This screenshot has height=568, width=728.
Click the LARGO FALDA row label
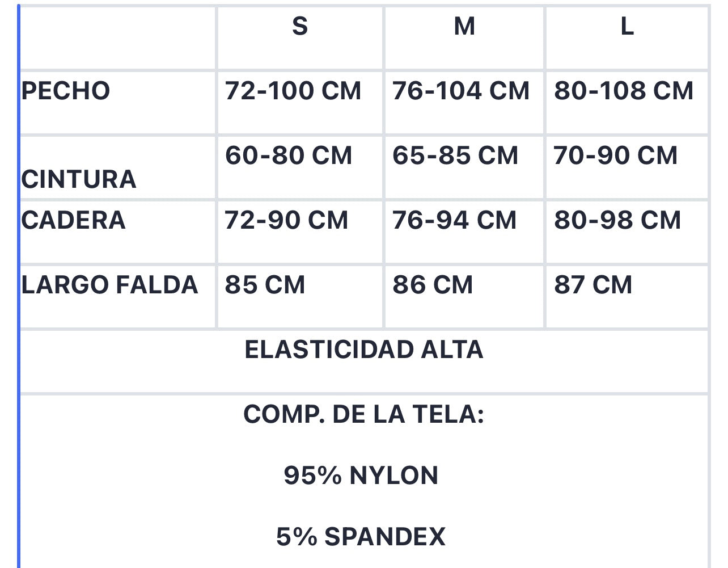pos(110,285)
